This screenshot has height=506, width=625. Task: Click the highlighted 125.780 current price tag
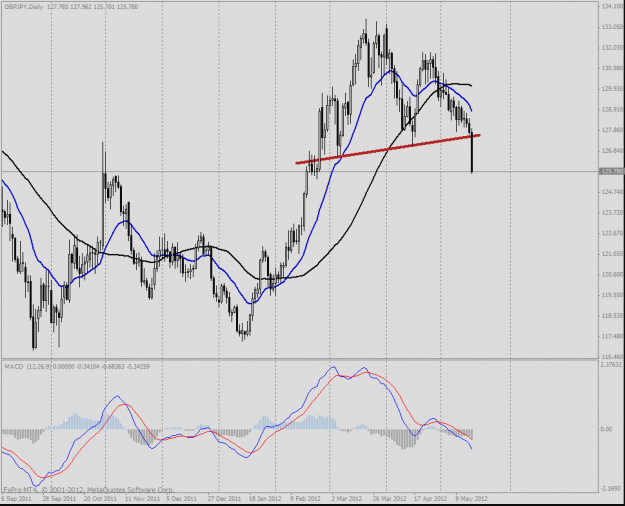click(611, 171)
